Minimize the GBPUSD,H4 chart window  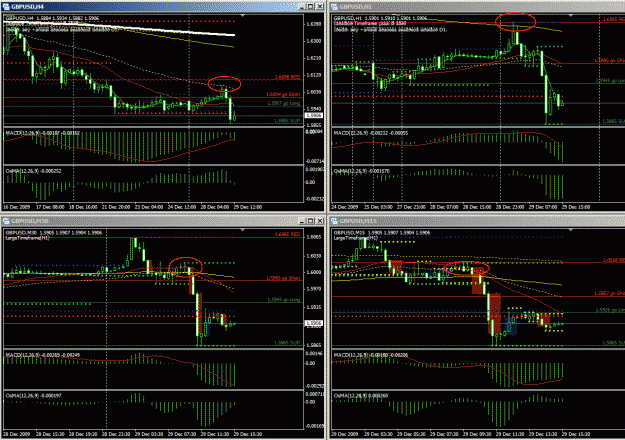(x=302, y=6)
